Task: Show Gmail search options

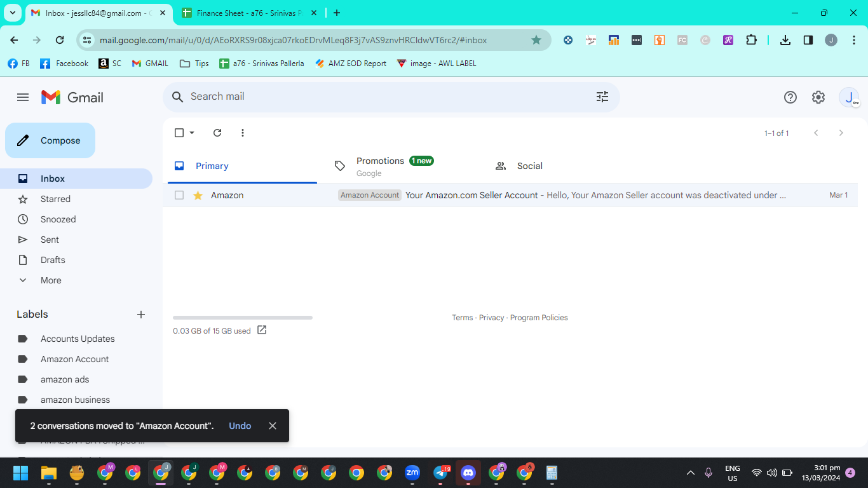Action: (602, 97)
